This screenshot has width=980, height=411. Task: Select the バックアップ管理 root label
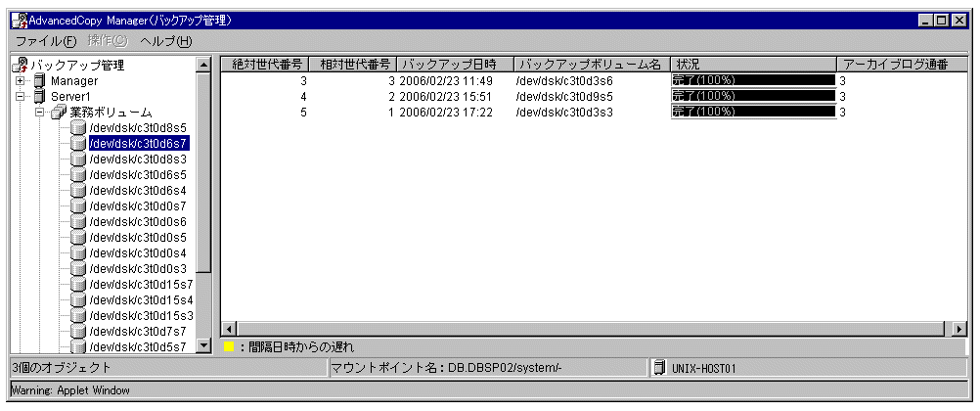tap(77, 65)
